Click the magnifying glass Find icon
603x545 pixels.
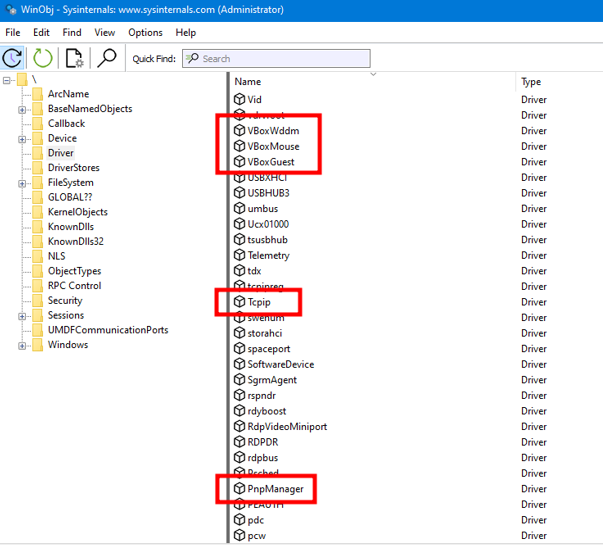pos(106,59)
